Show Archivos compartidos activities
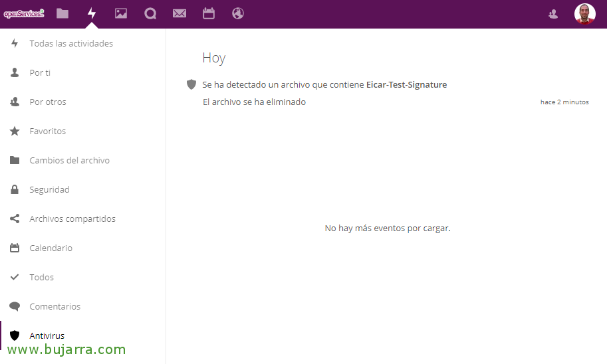Screen dimensions: 607x364 [x=72, y=219]
